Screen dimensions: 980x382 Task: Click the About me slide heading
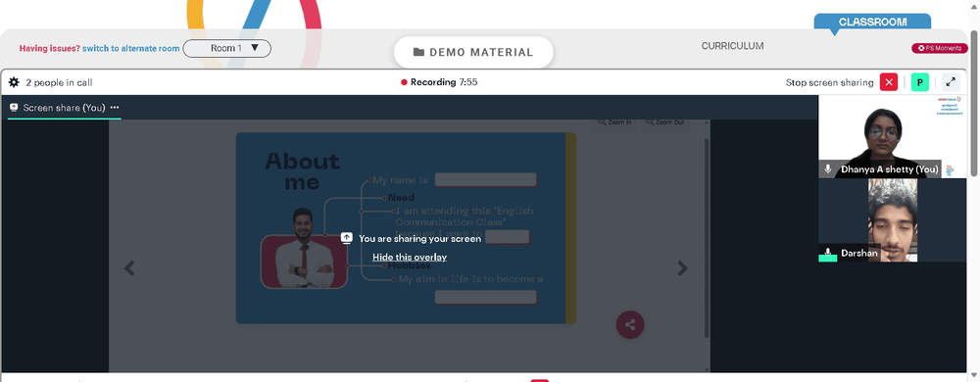click(302, 171)
